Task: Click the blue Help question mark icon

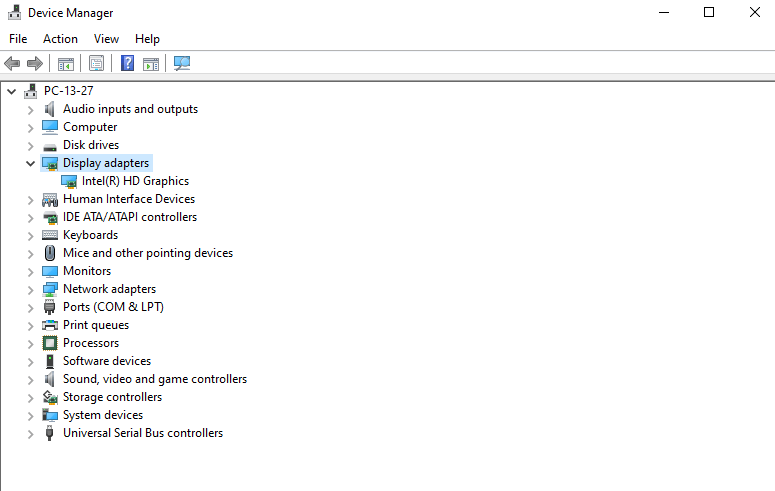Action: (127, 64)
